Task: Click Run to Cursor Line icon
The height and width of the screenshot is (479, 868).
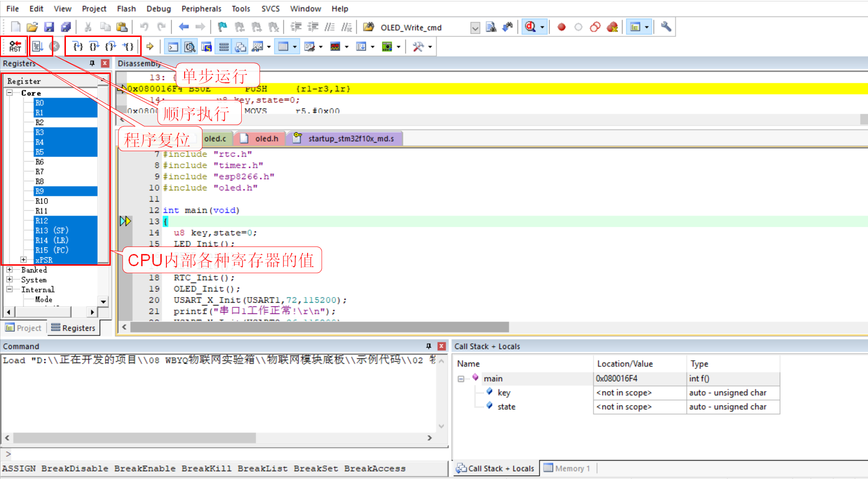Action: (128, 46)
